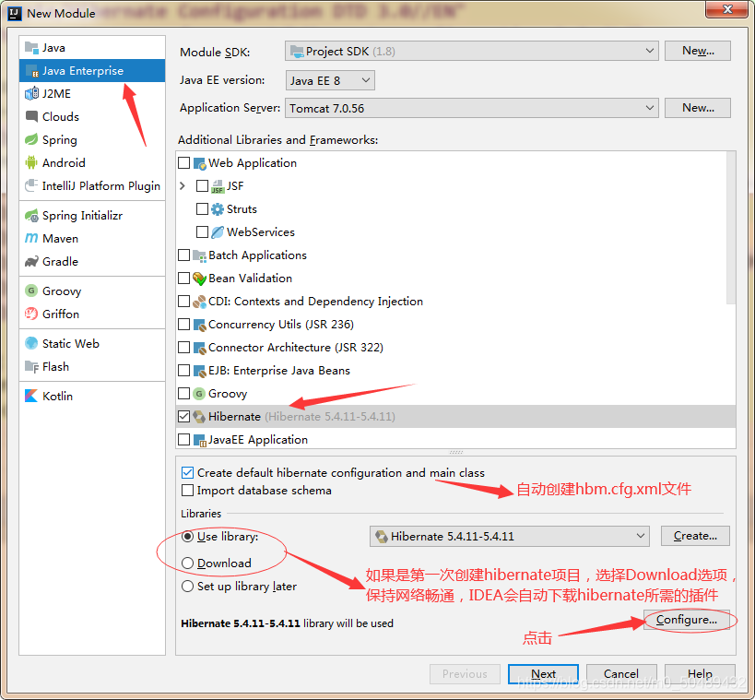Click the JSF framework icon

click(218, 186)
